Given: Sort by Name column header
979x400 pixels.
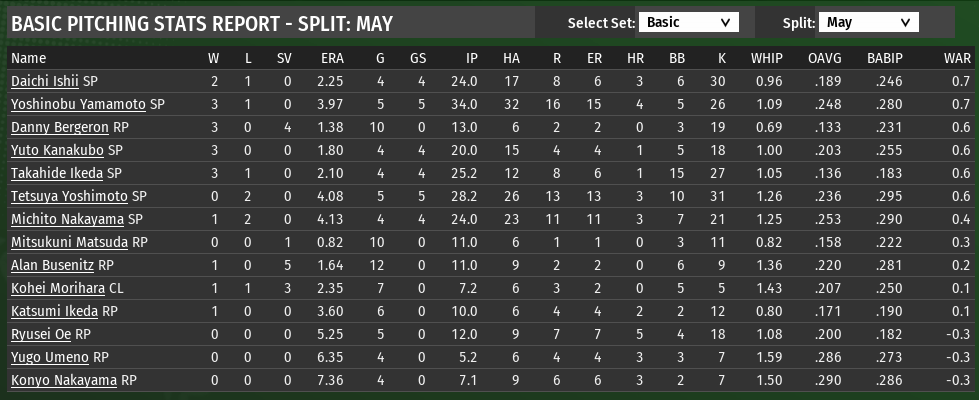Looking at the screenshot, I should 29,58.
